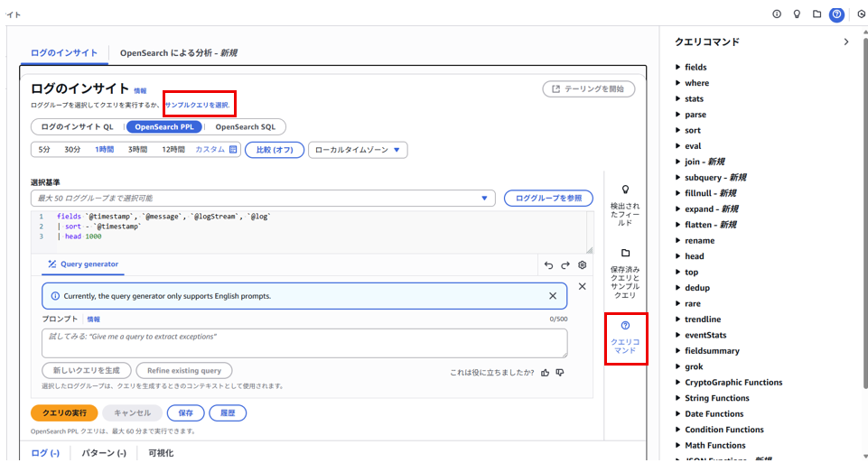The image size is (868, 463).
Task: Click クエリの実行 button
Action: coord(64,412)
